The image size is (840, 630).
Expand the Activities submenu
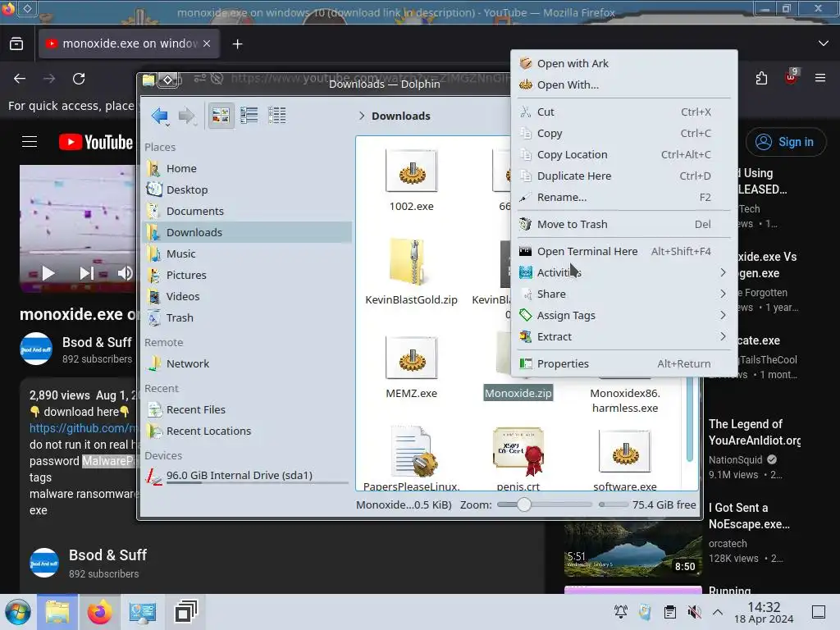[x=624, y=272]
